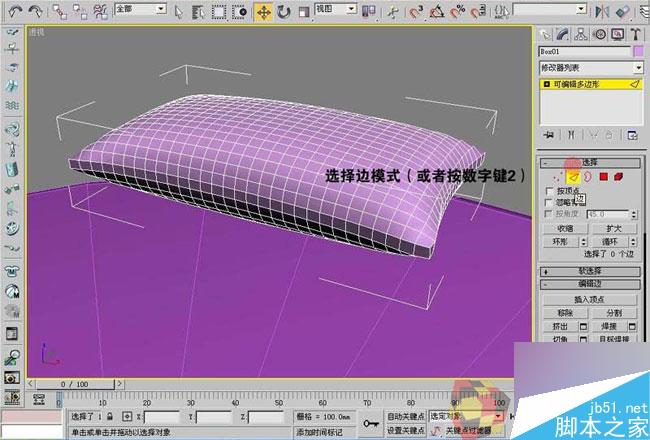Open settings box beside 挤出
650x440 pixels.
[583, 326]
